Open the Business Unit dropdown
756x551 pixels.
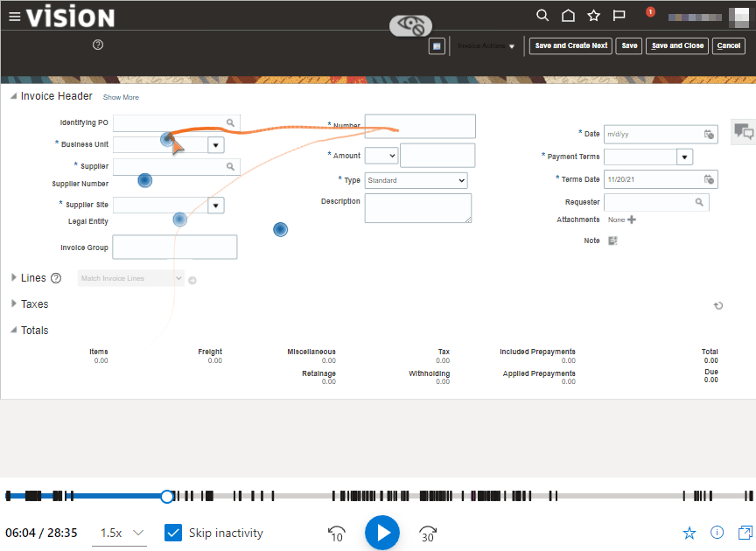click(x=215, y=144)
